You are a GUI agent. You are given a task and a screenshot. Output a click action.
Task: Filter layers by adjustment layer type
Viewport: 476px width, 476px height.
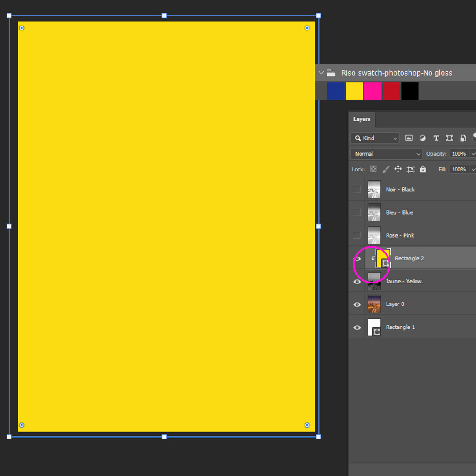(x=423, y=138)
